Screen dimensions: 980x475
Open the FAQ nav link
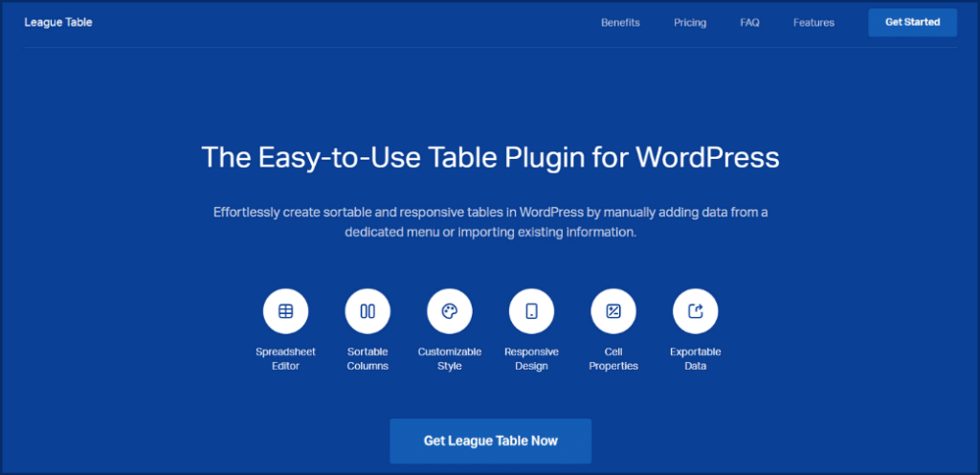tap(750, 22)
